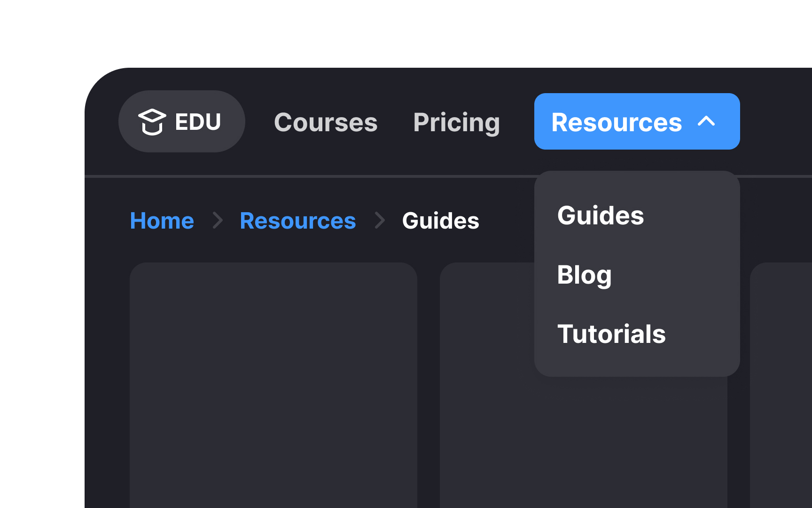
Task: Select Blog from the Resources dropdown
Action: pos(584,275)
